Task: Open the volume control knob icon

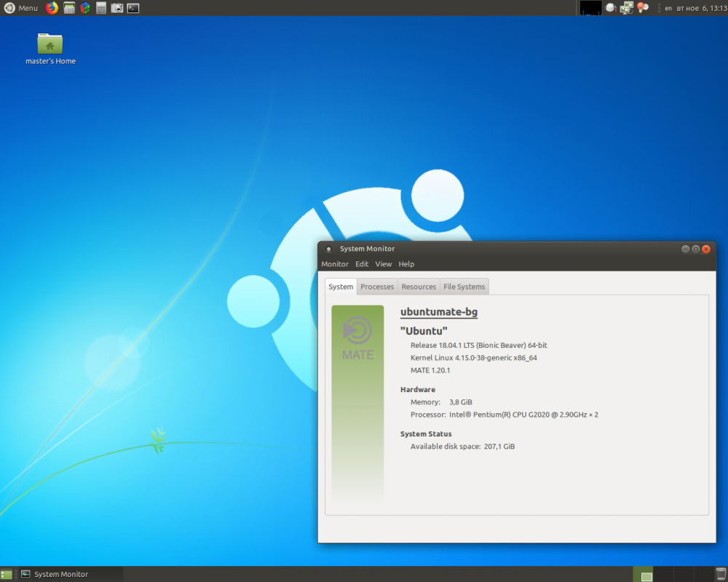Action: pos(611,8)
